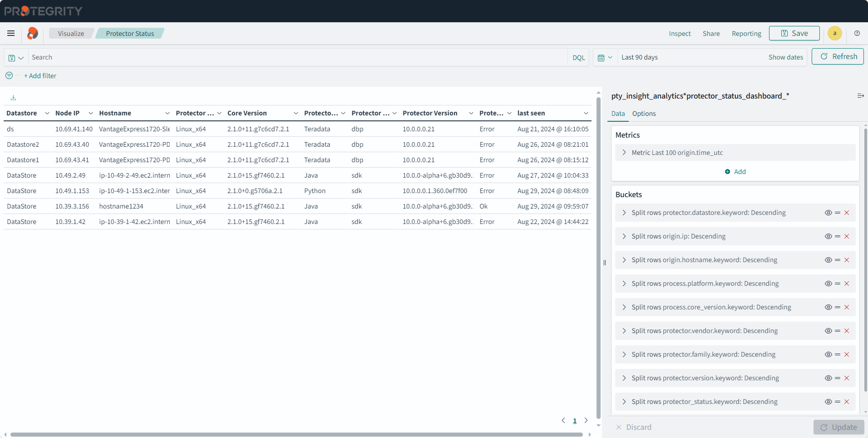Open the hamburger navigation menu

click(11, 33)
